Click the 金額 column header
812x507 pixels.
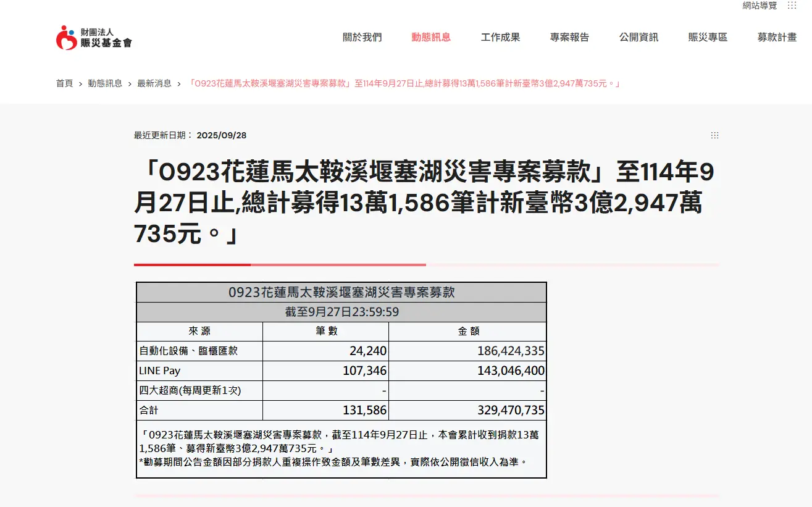[x=468, y=332]
